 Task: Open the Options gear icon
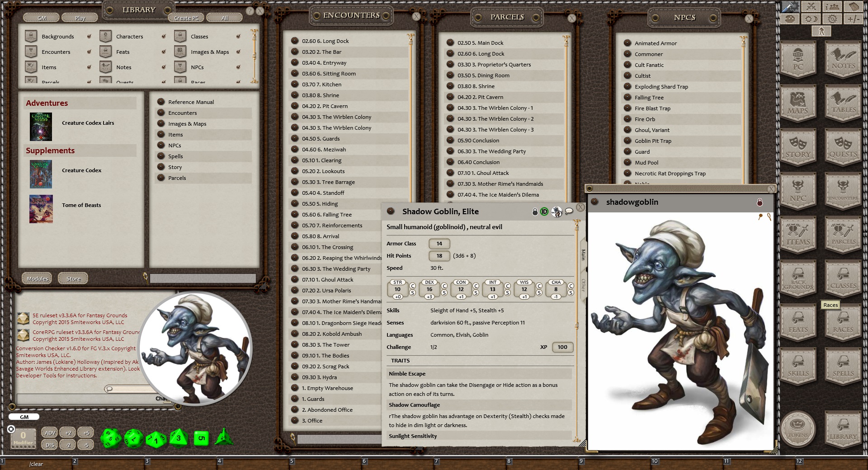coord(833,19)
